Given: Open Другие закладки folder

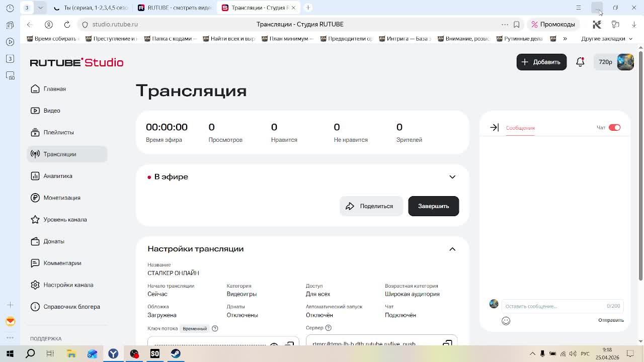Looking at the screenshot, I should [607, 39].
